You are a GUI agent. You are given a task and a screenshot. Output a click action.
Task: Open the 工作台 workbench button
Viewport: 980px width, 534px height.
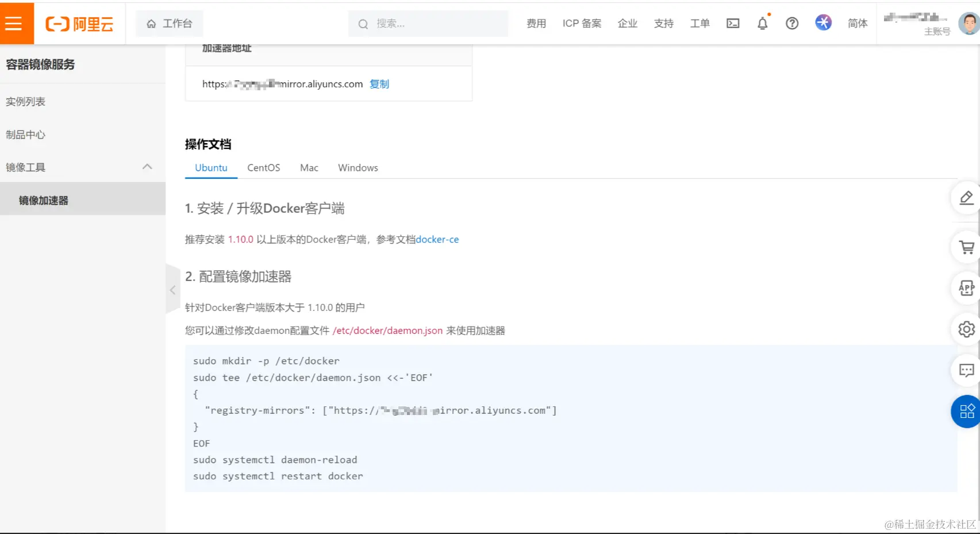click(x=170, y=24)
